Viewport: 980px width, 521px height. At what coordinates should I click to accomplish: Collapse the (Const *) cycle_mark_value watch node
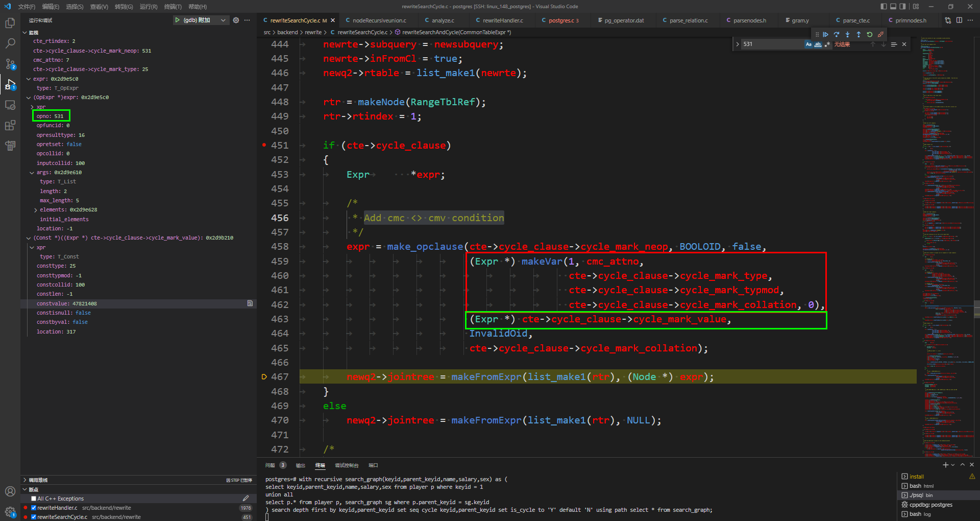[x=29, y=238]
